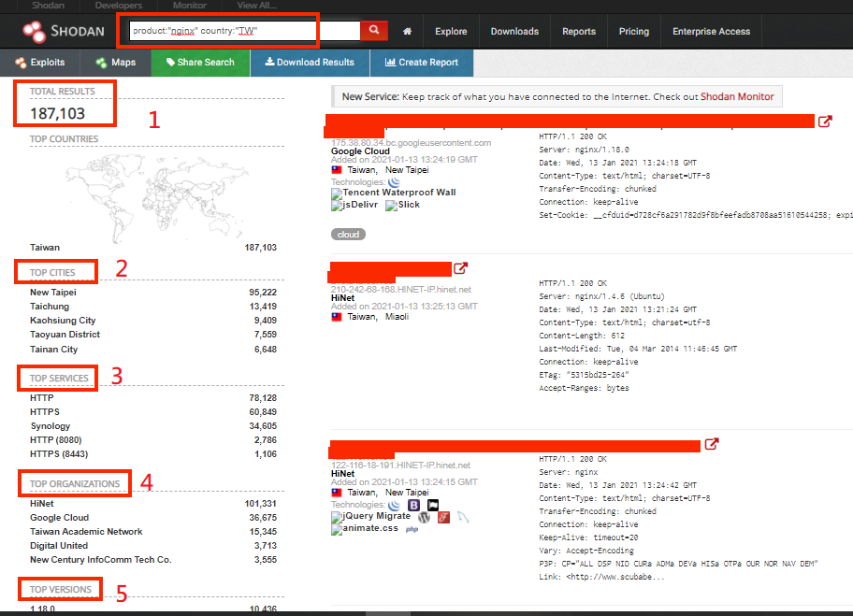This screenshot has width=853, height=616.
Task: Click the Share Search button
Action: point(201,63)
